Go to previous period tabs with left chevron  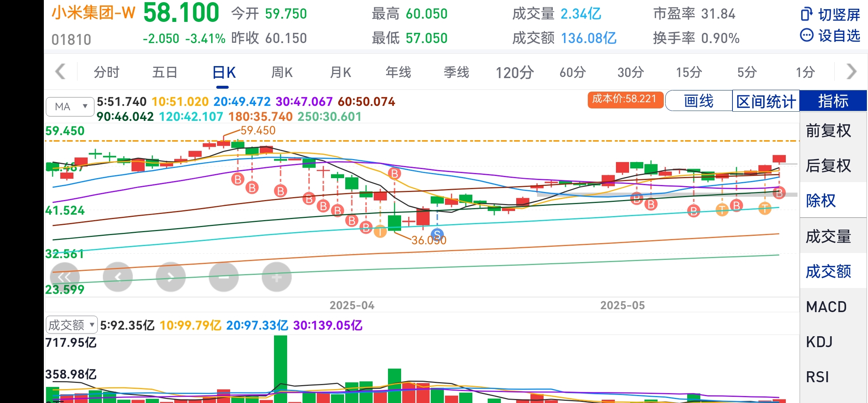click(60, 71)
